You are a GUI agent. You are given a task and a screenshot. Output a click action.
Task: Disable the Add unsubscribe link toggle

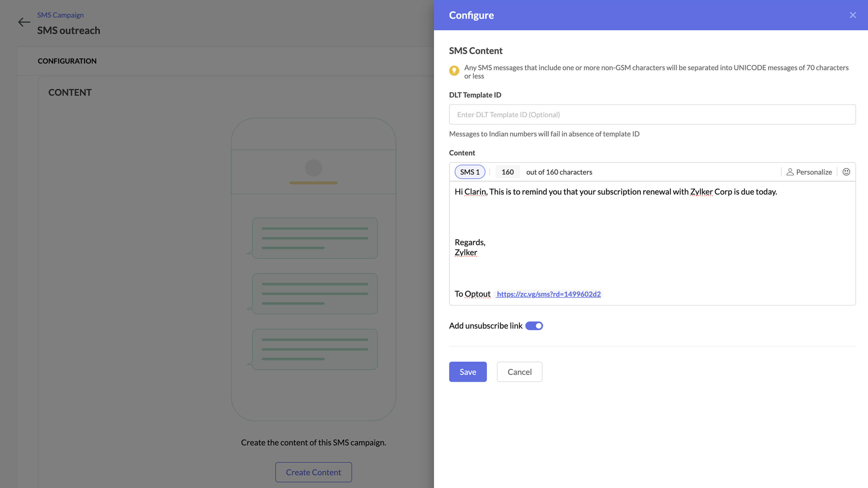tap(534, 326)
